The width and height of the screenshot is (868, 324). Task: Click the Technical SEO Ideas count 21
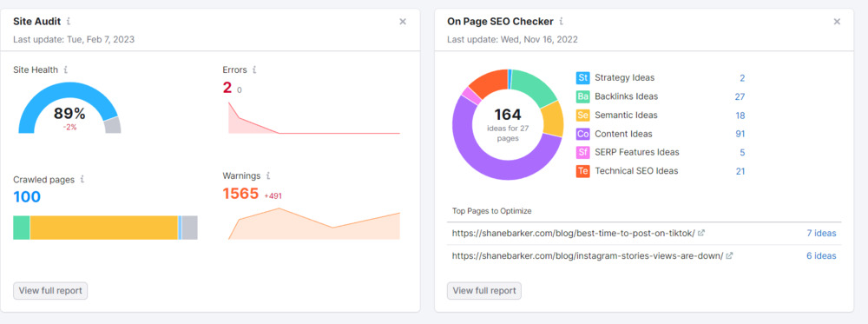pyautogui.click(x=740, y=171)
